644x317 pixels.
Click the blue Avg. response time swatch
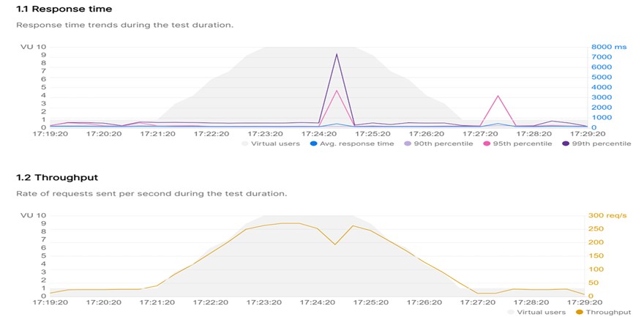coord(314,143)
